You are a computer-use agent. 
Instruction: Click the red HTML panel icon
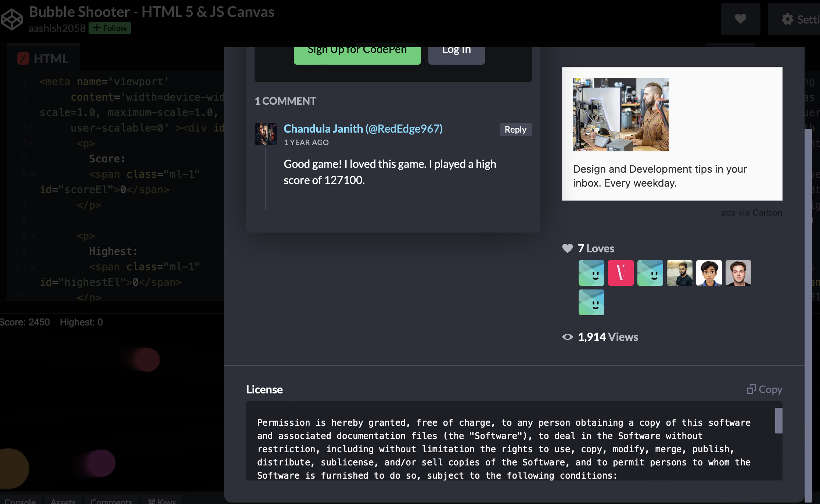23,58
